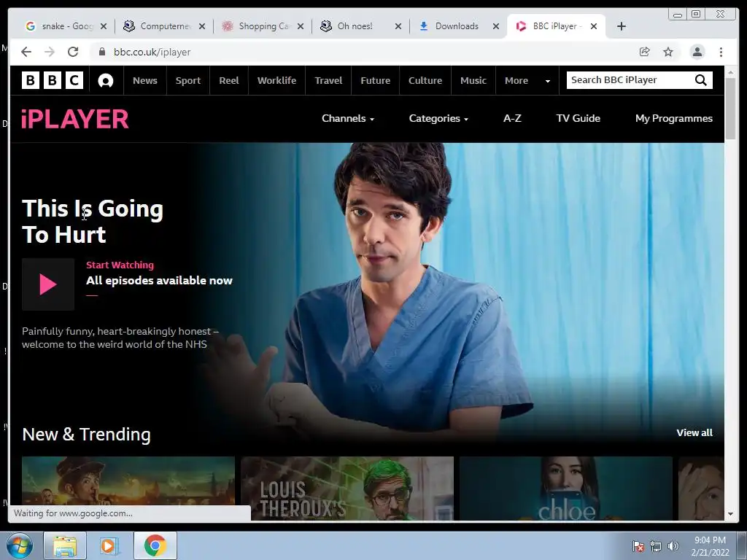Click View all for New & Trending
The width and height of the screenshot is (747, 560).
pyautogui.click(x=694, y=432)
